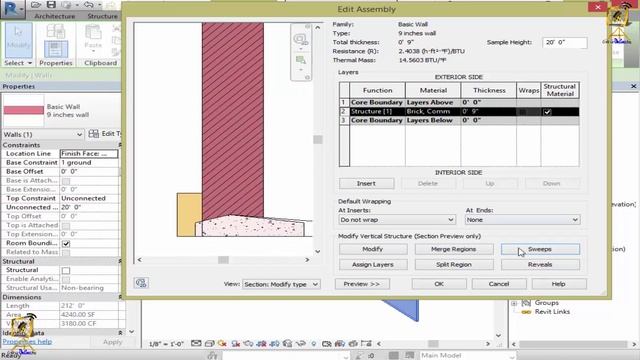
Task: Click the Material column header
Action: pyautogui.click(x=433, y=90)
